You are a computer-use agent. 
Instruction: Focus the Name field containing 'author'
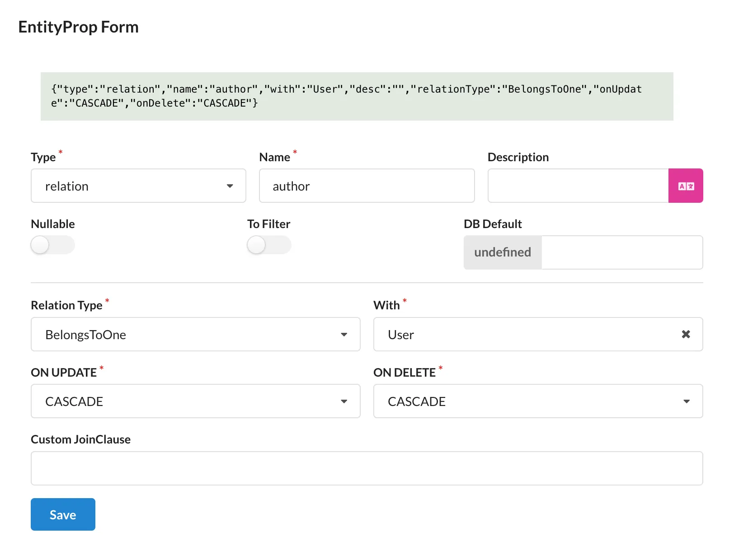pos(367,186)
